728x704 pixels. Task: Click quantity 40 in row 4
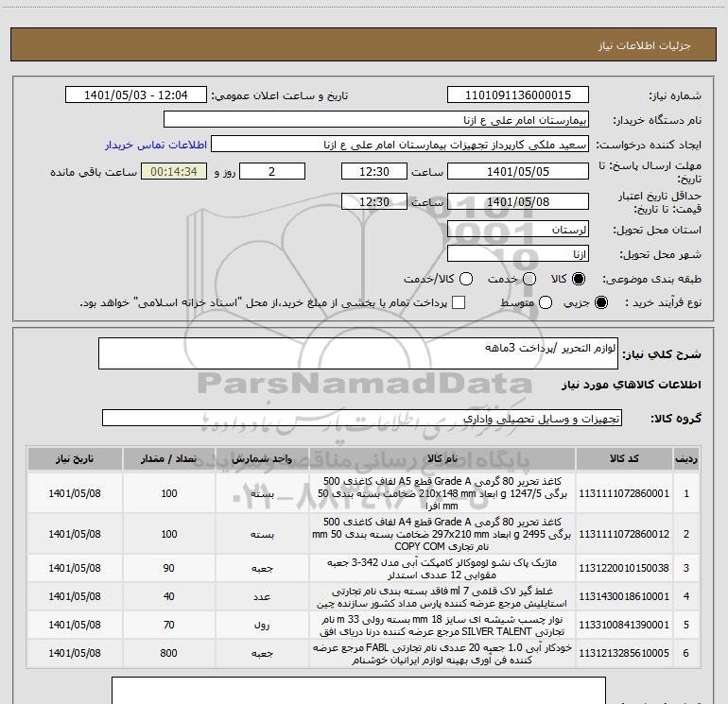click(x=169, y=596)
